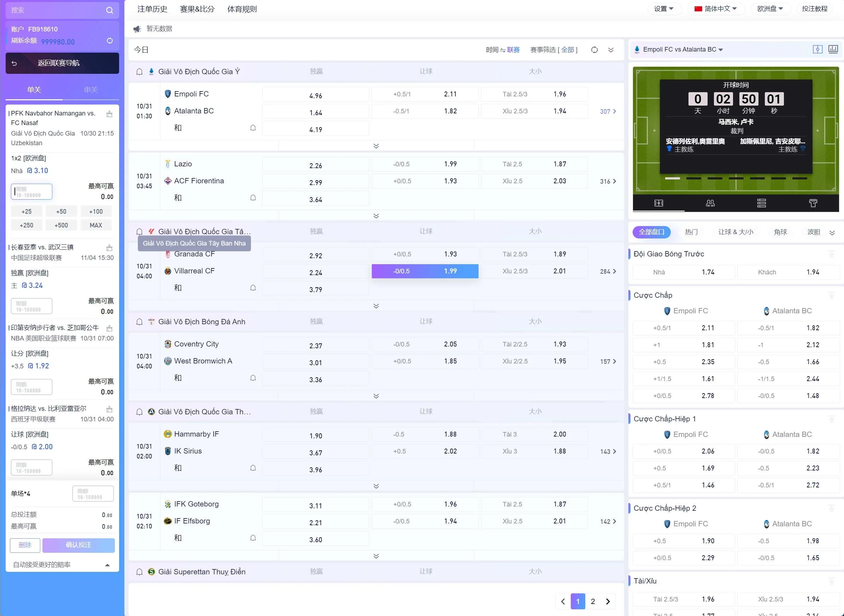Go to page 2 of matches
Viewport: 844px width, 616px height.
(x=592, y=601)
